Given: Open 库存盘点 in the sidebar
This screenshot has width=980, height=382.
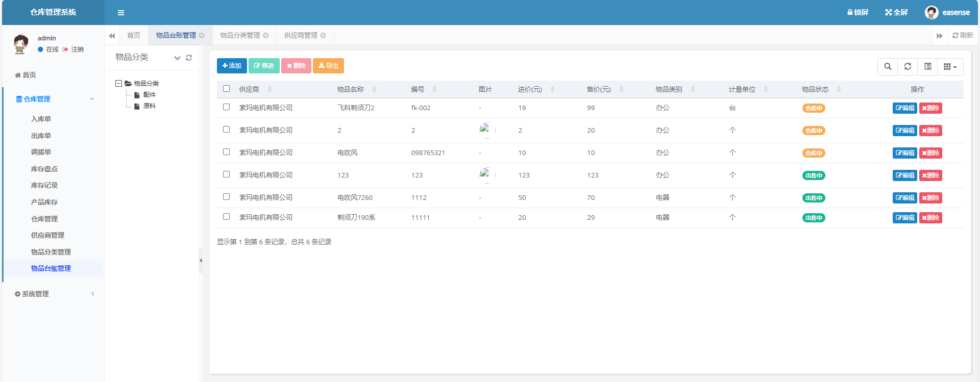Looking at the screenshot, I should coord(44,169).
